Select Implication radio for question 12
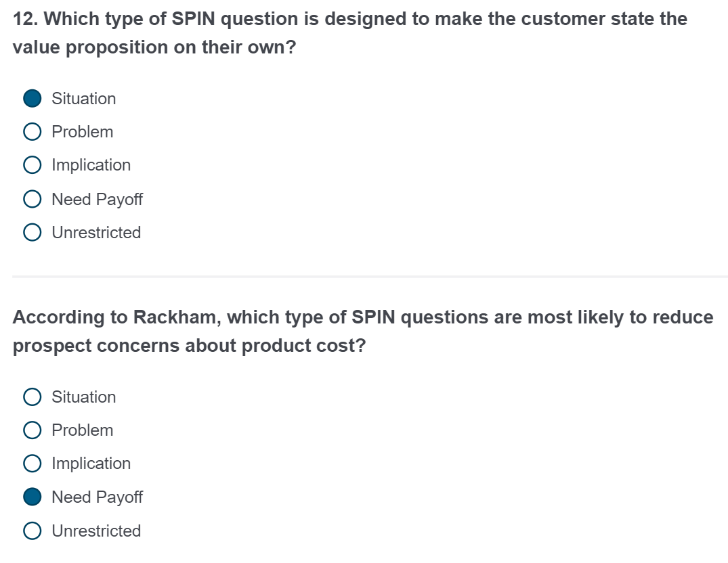Image resolution: width=728 pixels, height=563 pixels. [32, 164]
